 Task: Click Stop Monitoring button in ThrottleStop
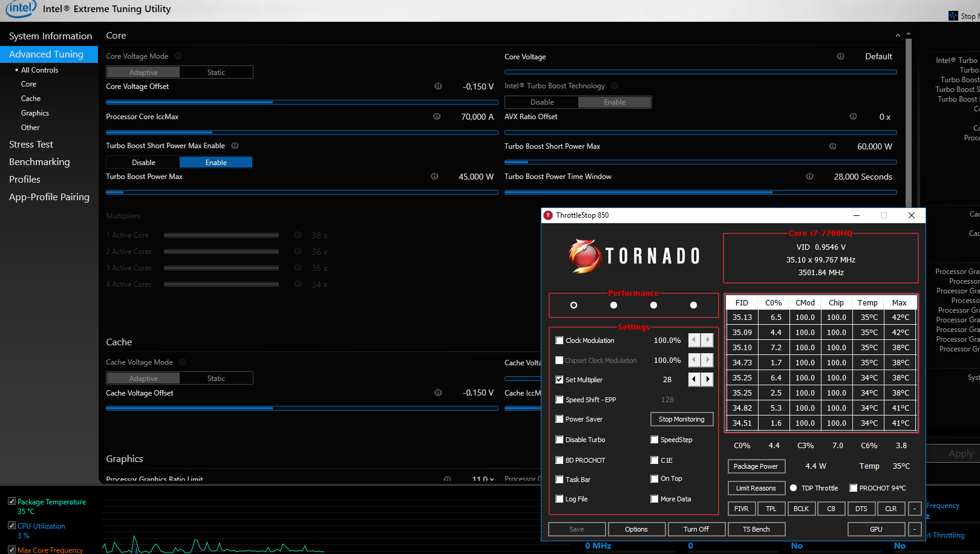click(682, 419)
